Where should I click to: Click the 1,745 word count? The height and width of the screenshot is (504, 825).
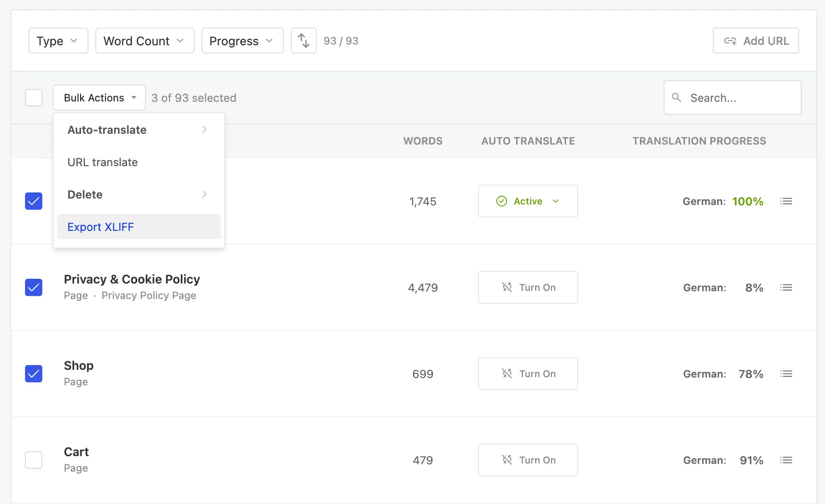tap(423, 202)
